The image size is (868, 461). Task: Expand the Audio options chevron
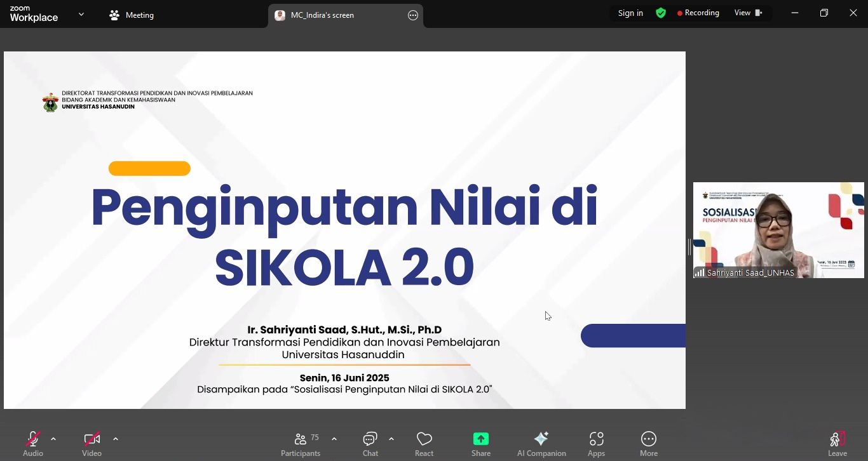tap(53, 438)
